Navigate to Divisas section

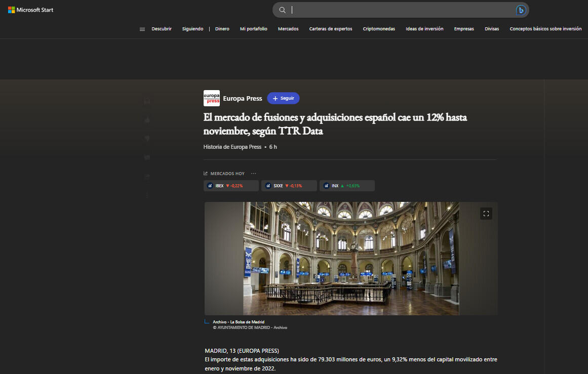491,29
